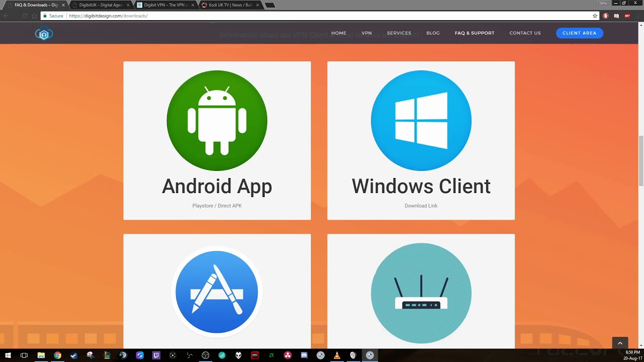Click the Windows Client heading
The image size is (644, 362).
(421, 186)
